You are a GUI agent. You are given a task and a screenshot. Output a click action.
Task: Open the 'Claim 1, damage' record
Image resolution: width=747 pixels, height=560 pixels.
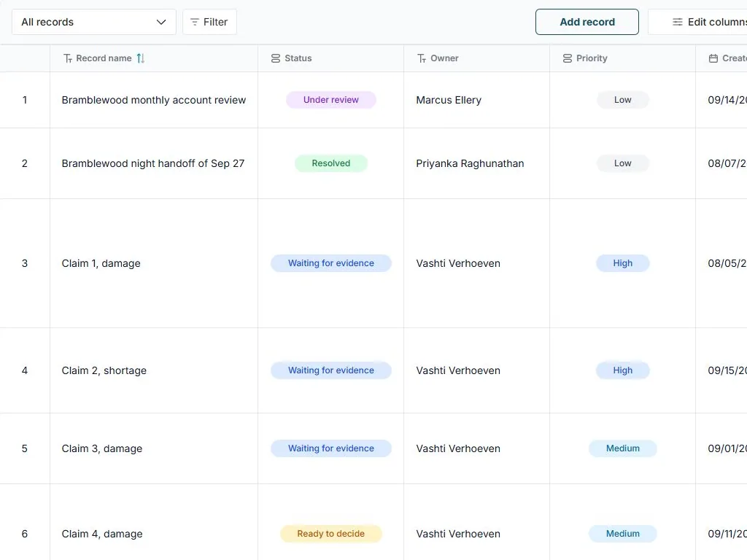[101, 263]
